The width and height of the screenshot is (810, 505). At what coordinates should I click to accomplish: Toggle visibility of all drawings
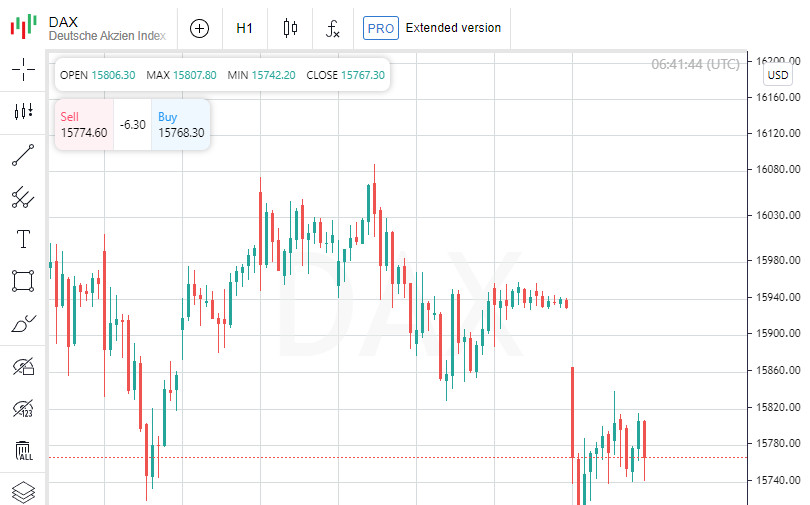tap(23, 367)
